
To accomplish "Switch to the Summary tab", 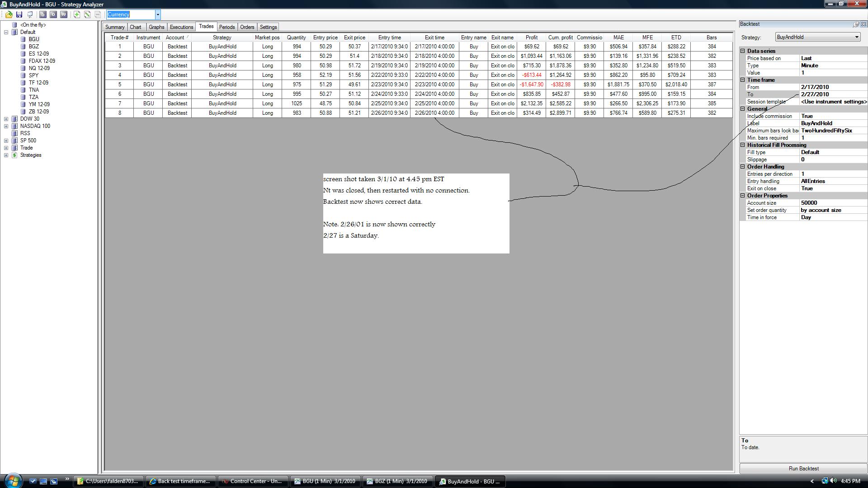I will click(115, 27).
